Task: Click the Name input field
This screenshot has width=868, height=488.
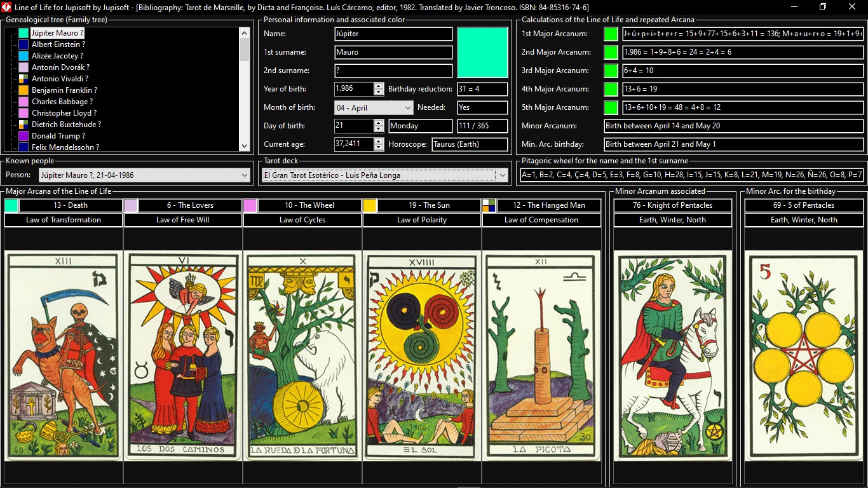Action: click(x=393, y=34)
